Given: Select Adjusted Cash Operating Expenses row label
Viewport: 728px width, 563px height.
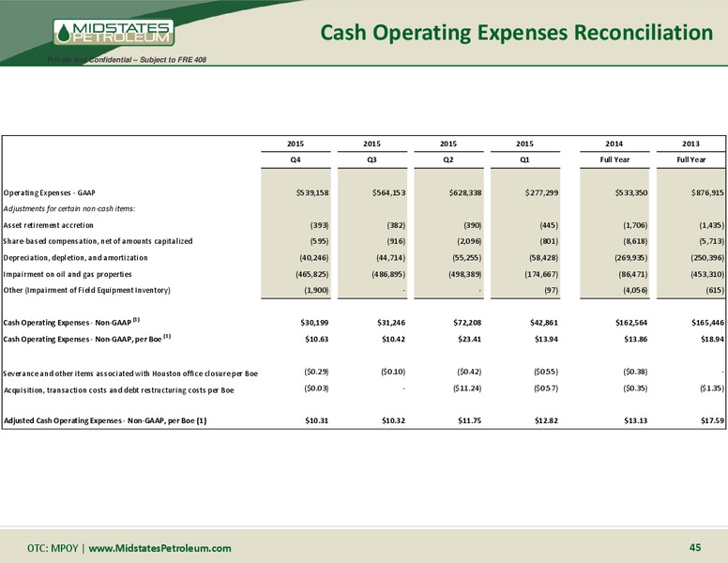Looking at the screenshot, I should 105,421.
